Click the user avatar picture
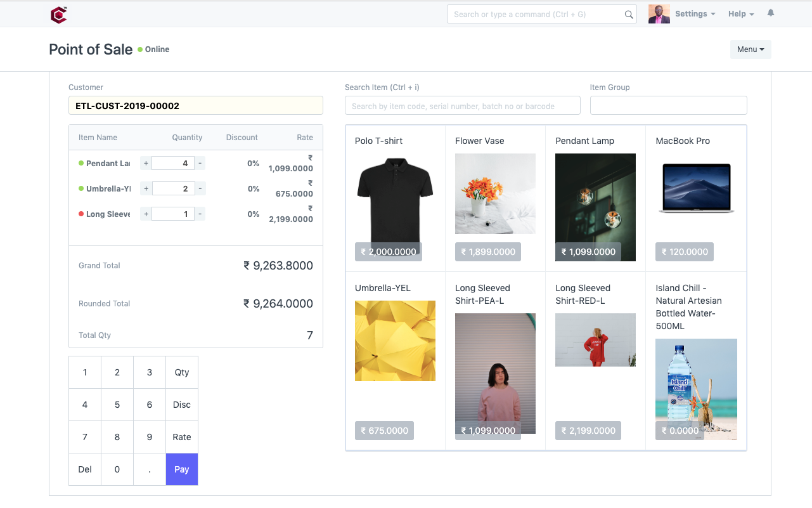812x508 pixels. (x=658, y=13)
